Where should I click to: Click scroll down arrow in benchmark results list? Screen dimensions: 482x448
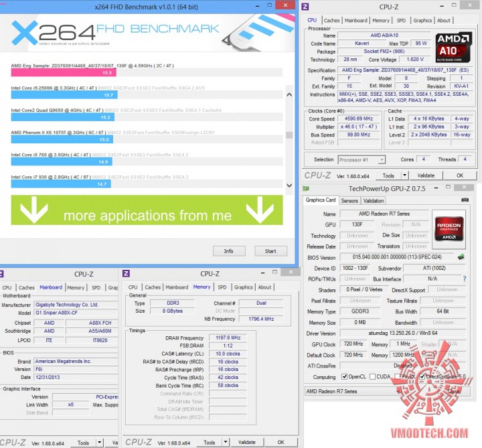tap(289, 185)
